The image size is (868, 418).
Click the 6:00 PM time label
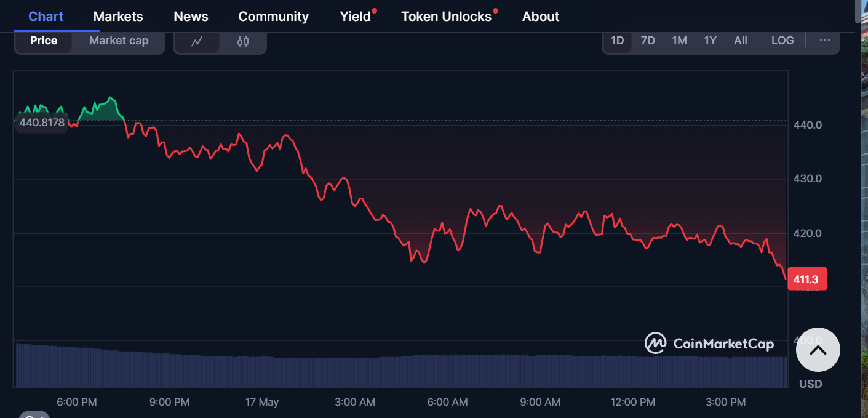pyautogui.click(x=76, y=403)
